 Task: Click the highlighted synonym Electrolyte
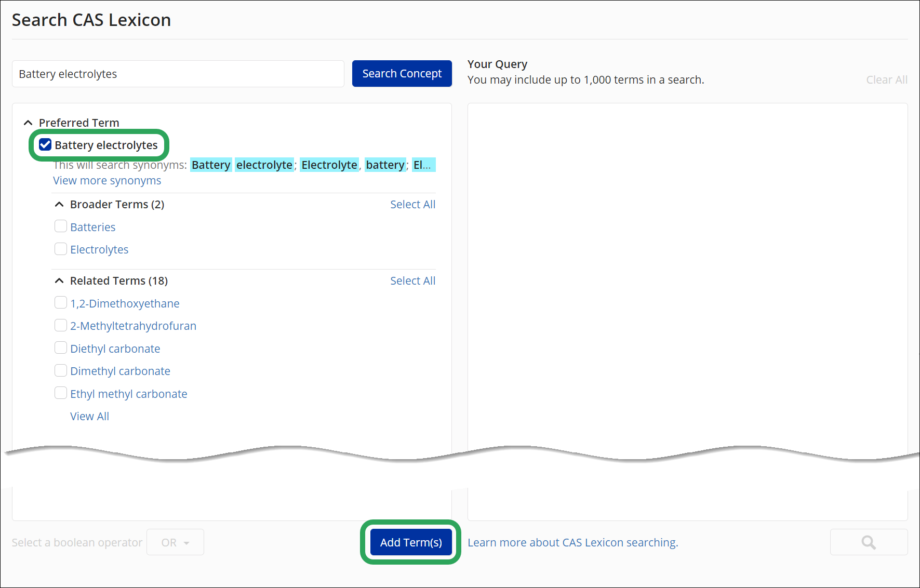point(329,165)
